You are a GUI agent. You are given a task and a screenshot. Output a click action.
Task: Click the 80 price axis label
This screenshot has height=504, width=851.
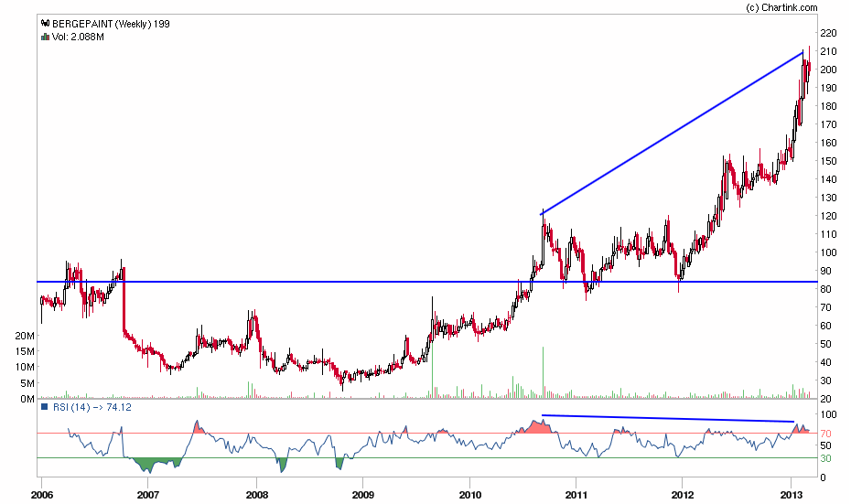[826, 289]
